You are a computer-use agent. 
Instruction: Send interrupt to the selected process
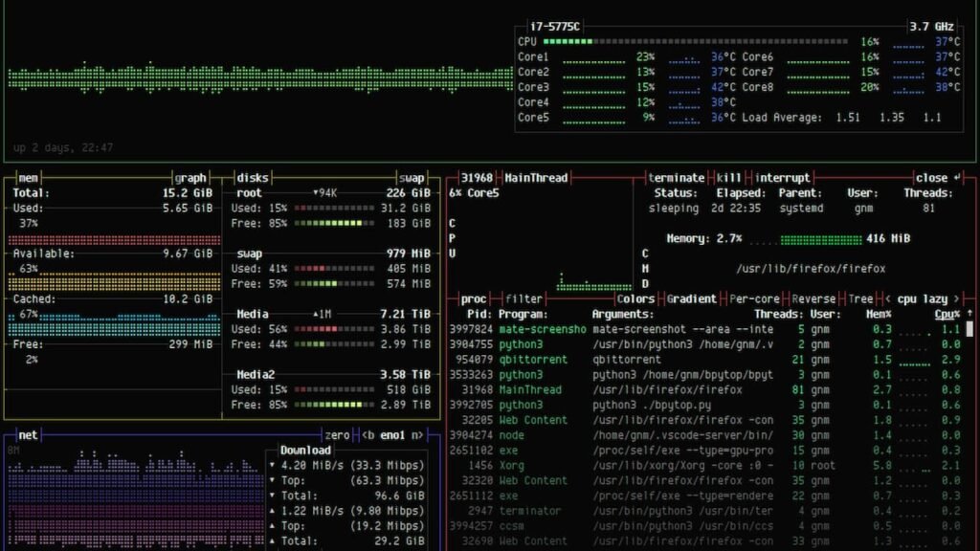pos(782,178)
